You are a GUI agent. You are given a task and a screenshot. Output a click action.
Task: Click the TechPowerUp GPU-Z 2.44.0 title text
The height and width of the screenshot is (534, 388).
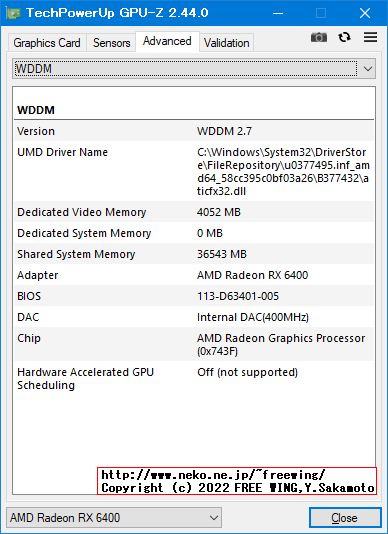click(117, 13)
